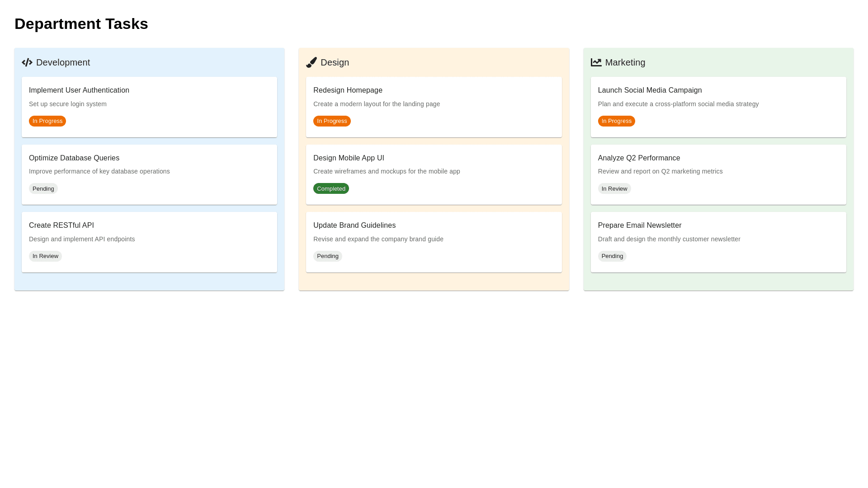Viewport: 868px width, 488px height.
Task: Click Pending badge on Update Brand Guidelines
Action: tap(328, 256)
